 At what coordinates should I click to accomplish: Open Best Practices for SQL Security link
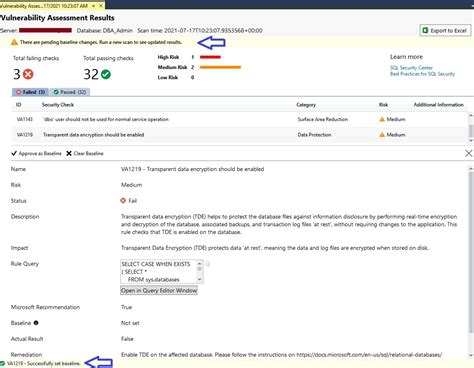(x=422, y=74)
